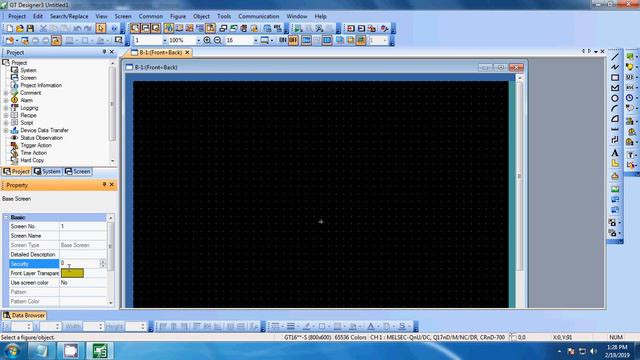Viewport: 640px width, 360px height.
Task: Save the project with the floppy disk icon
Action: (30, 28)
